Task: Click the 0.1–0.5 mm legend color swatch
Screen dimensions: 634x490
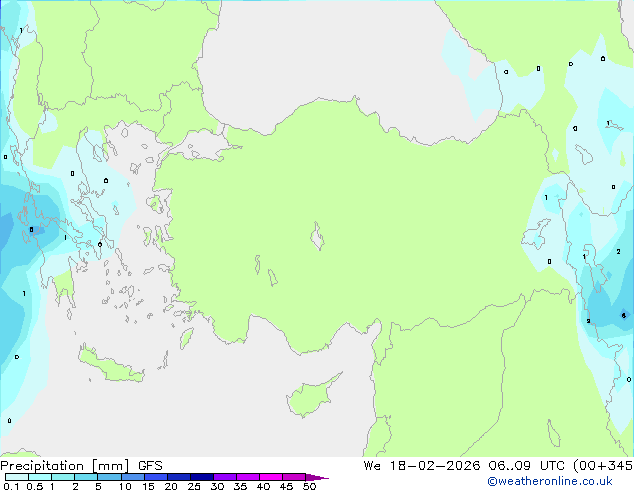Action: point(17,477)
